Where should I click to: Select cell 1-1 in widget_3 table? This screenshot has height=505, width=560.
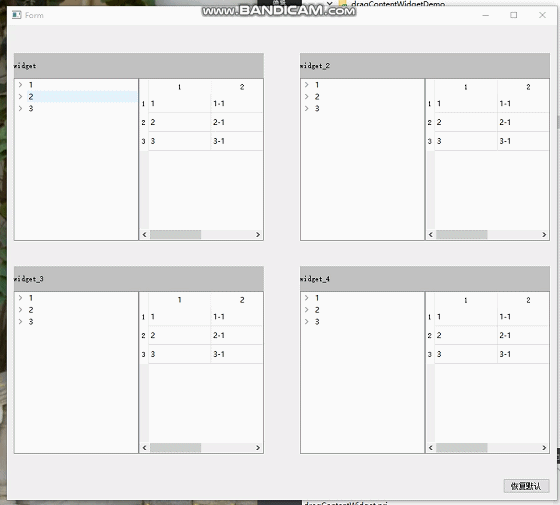[236, 317]
